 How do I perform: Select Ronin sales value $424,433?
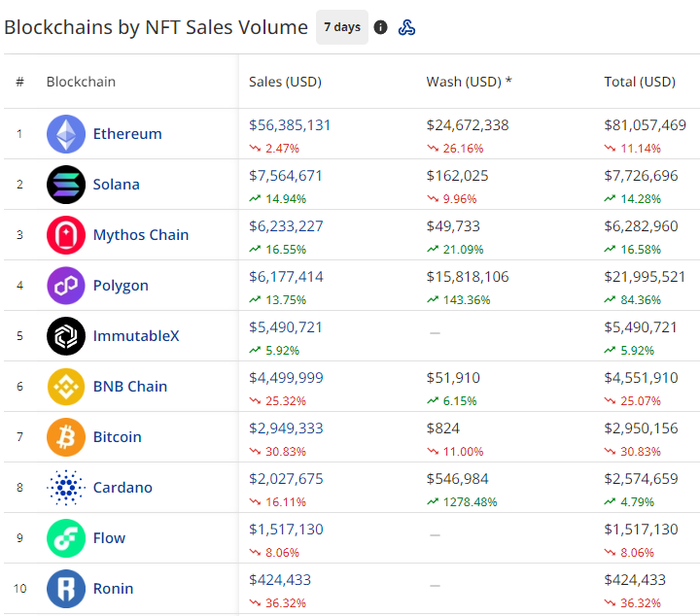(x=280, y=580)
